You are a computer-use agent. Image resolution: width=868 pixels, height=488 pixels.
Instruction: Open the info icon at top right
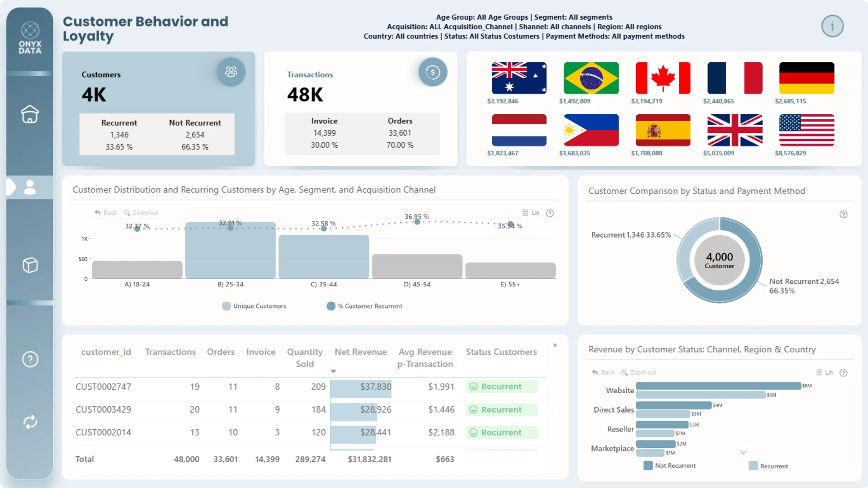point(832,26)
